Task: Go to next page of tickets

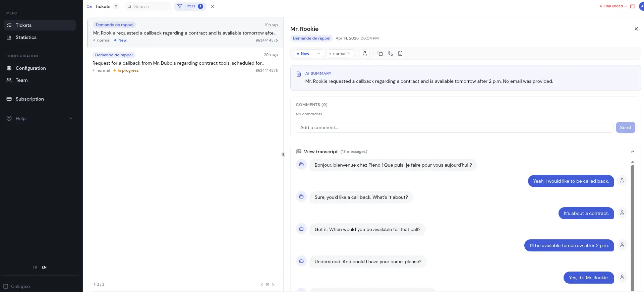Action: 273,285
